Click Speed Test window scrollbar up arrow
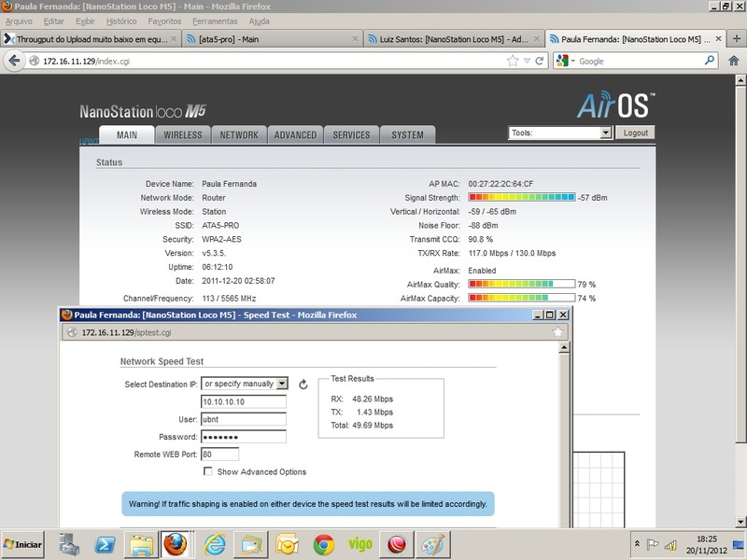747x560 pixels. tap(564, 347)
